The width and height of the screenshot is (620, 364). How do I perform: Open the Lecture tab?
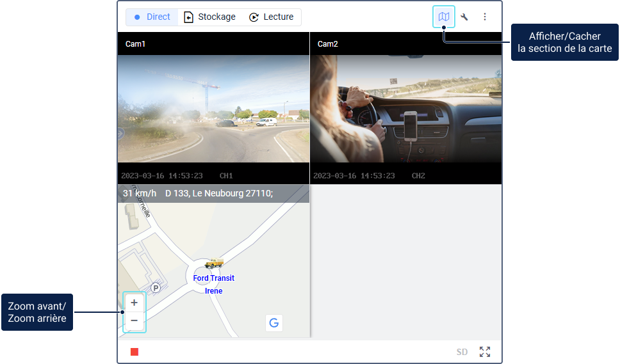click(272, 17)
